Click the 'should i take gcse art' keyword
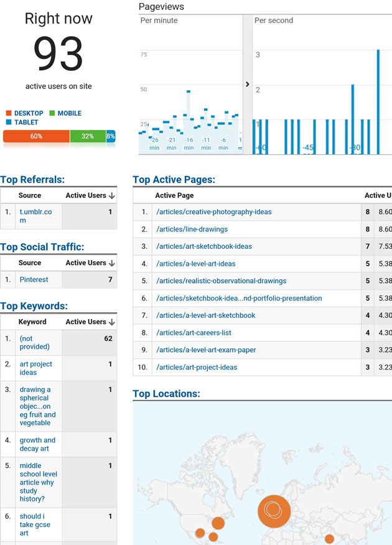The image size is (392, 545). (35, 524)
